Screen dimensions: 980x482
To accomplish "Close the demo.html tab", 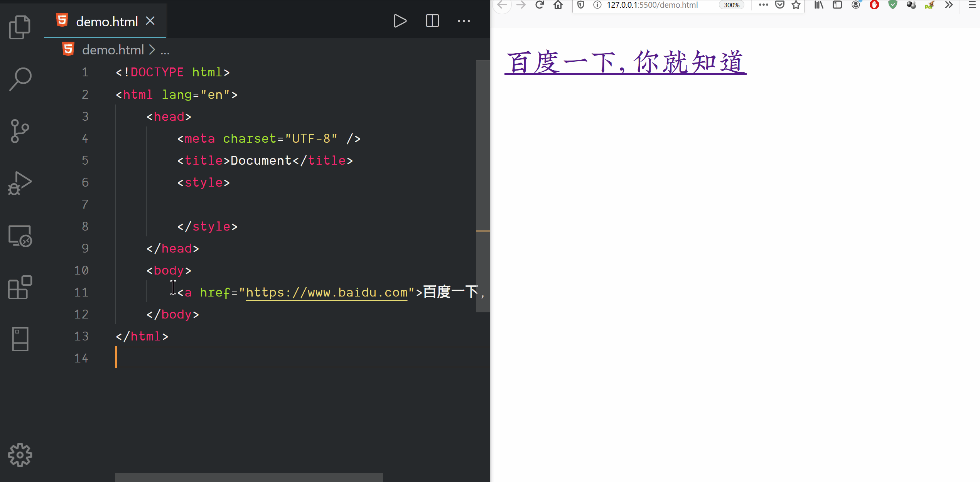I will [150, 21].
